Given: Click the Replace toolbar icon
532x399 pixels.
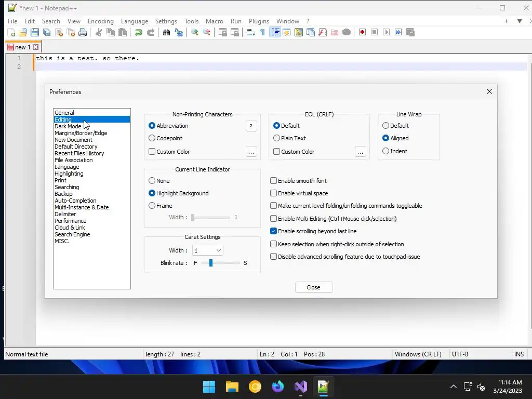Looking at the screenshot, I should click(x=179, y=32).
